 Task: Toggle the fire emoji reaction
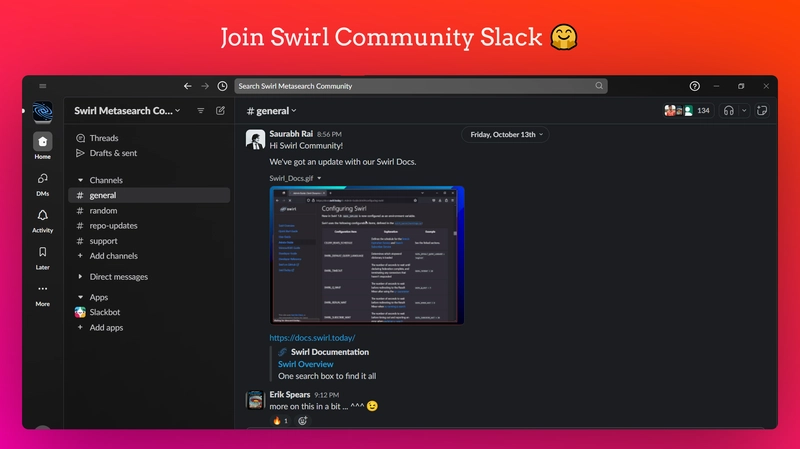coord(280,421)
